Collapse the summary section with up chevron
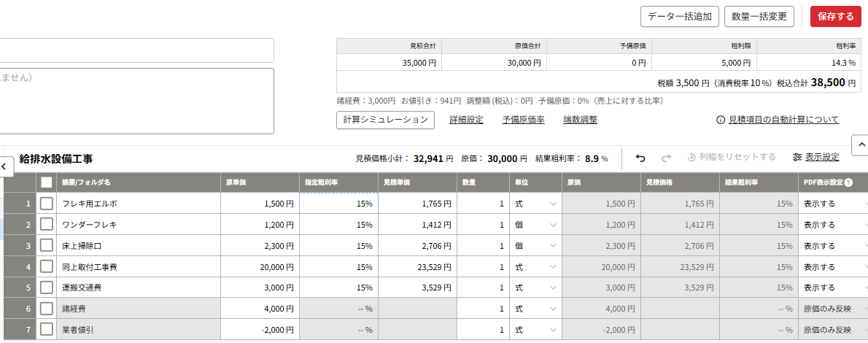Viewport: 868px width, 343px height. (859, 144)
